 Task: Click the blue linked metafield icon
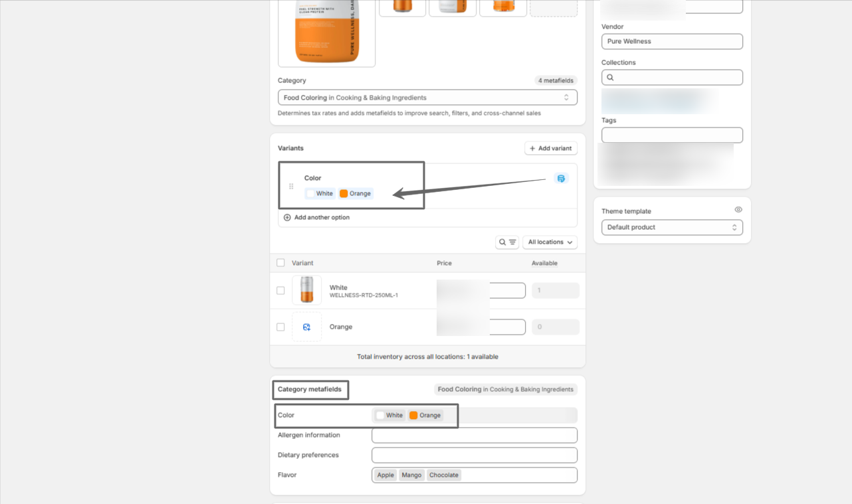(x=561, y=179)
